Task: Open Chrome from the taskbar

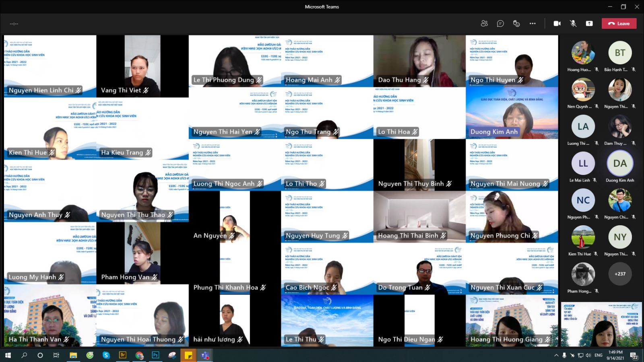Action: tap(139, 355)
